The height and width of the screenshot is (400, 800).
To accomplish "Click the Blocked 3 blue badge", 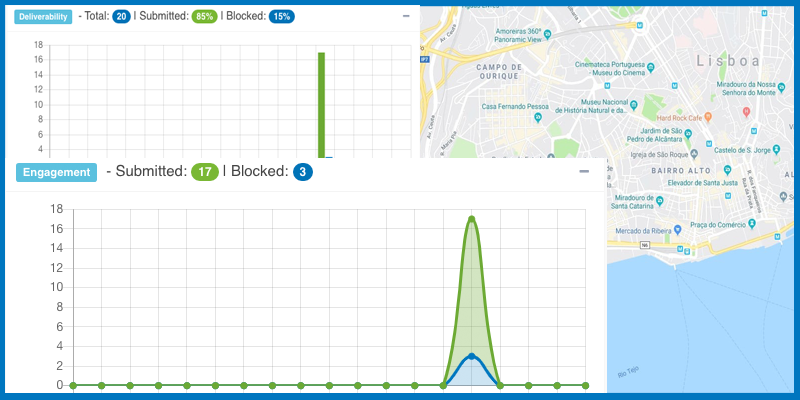I will point(303,172).
